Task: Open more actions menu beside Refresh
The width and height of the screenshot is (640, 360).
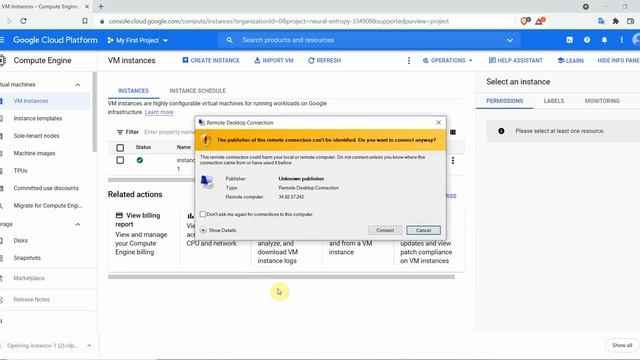Action: click(x=409, y=60)
